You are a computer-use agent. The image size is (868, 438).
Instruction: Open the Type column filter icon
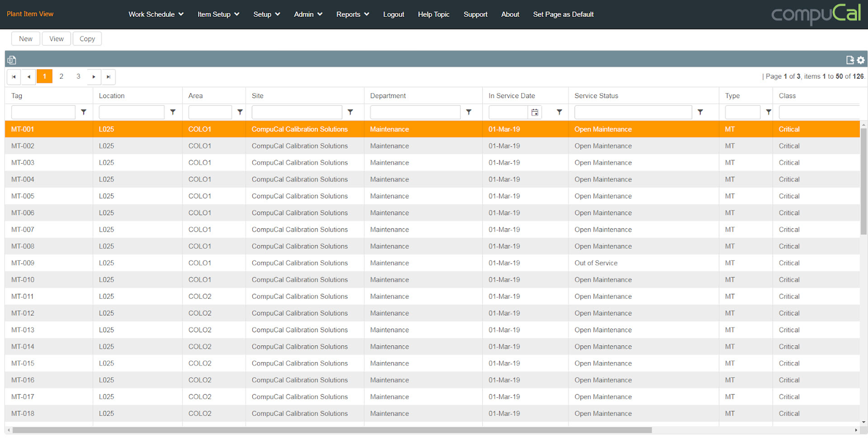click(x=769, y=112)
